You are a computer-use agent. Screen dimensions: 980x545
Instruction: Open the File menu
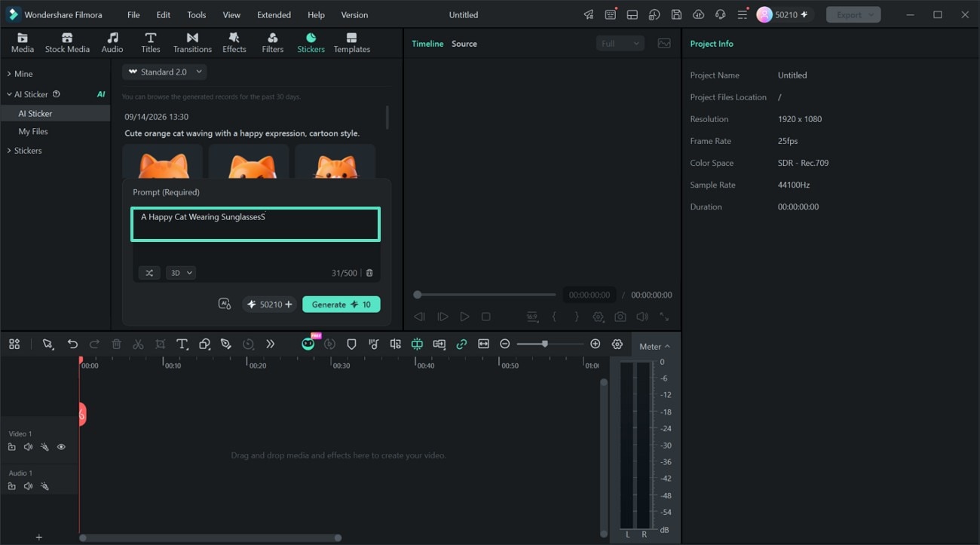(x=133, y=15)
